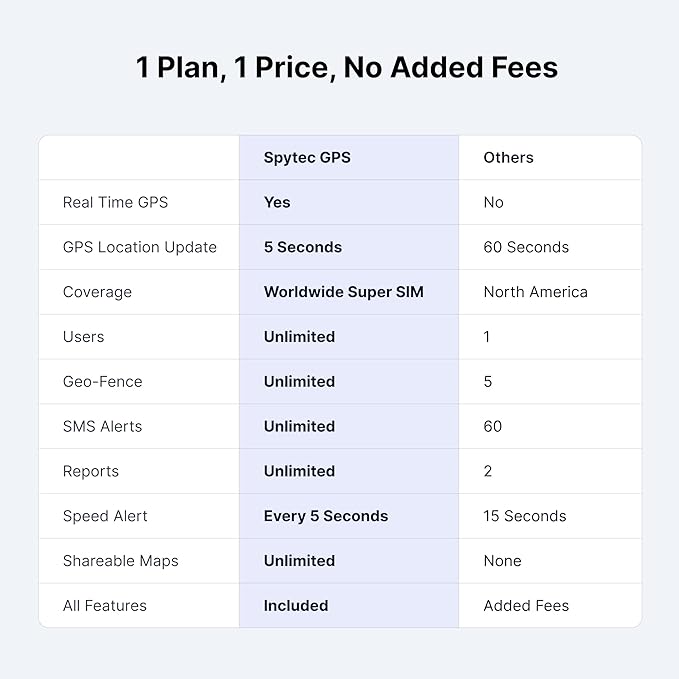
Task: Click the Others column header
Action: coord(508,158)
